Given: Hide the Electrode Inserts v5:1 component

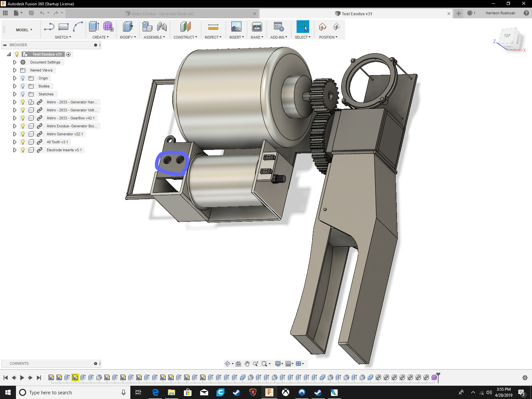Looking at the screenshot, I should 23,150.
